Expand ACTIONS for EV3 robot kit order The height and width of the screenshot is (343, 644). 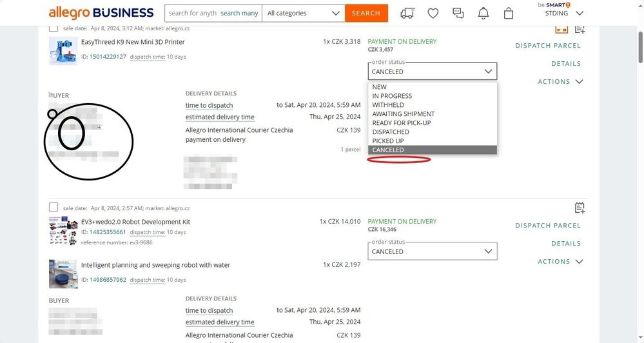click(560, 261)
